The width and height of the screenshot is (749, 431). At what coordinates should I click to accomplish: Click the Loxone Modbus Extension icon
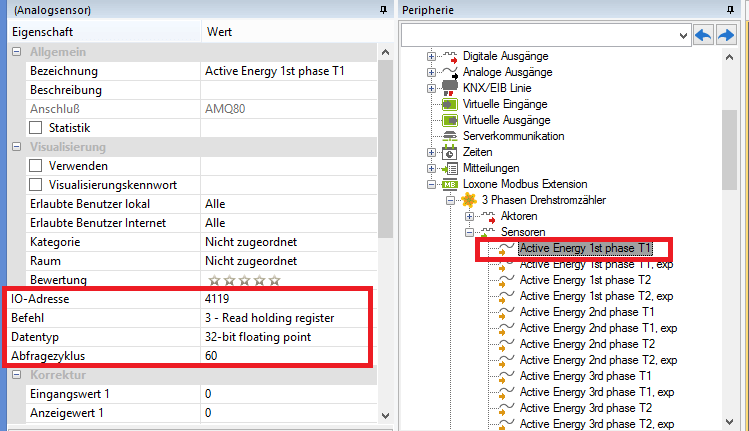pyautogui.click(x=449, y=184)
